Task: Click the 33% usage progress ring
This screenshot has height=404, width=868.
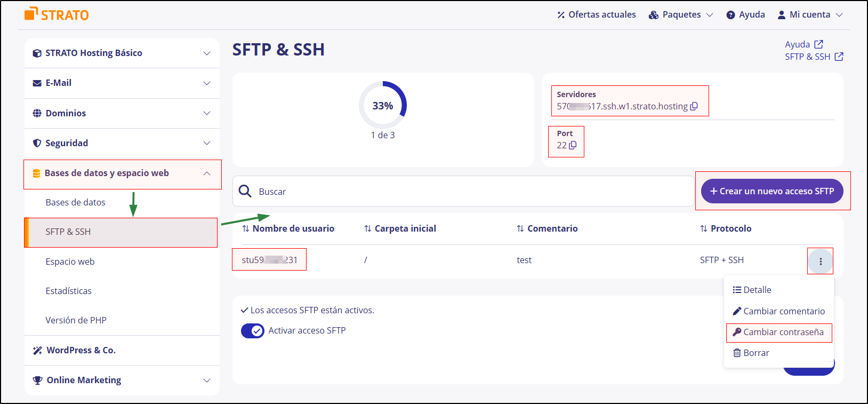Action: pyautogui.click(x=383, y=105)
